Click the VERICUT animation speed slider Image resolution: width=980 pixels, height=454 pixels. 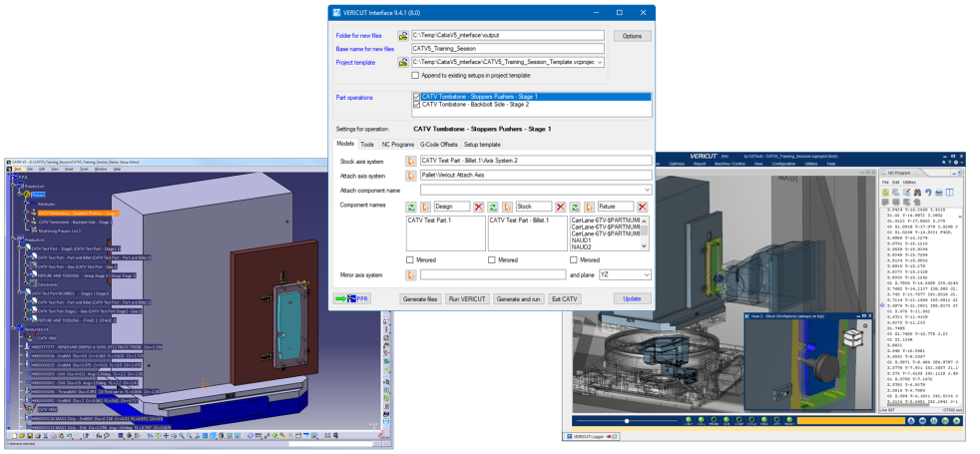(627, 421)
